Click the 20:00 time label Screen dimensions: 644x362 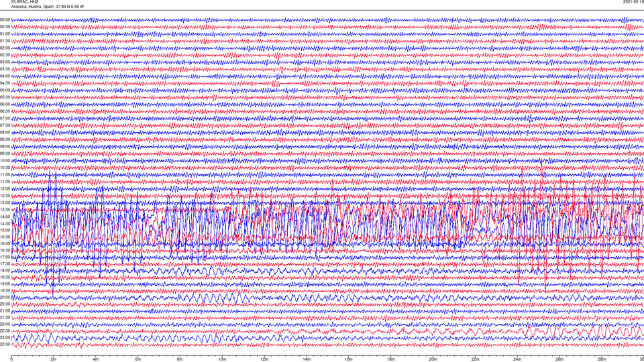coord(5,297)
